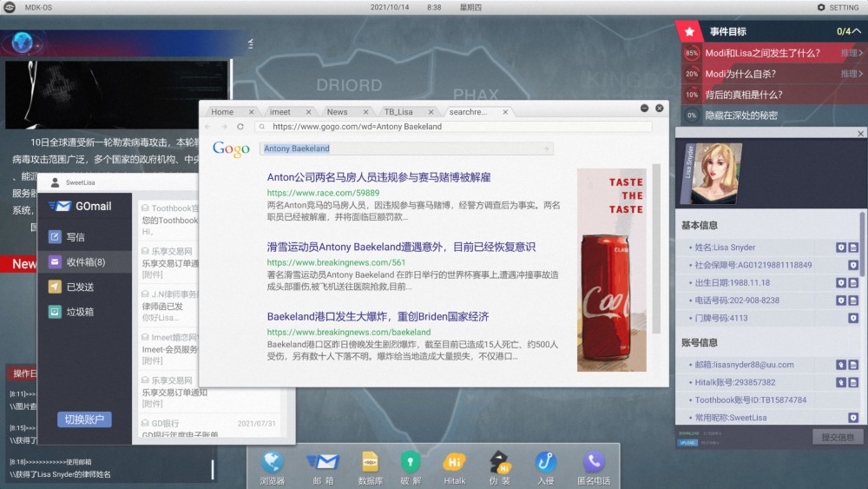Image resolution: width=868 pixels, height=489 pixels.
Task: Reload the browser page
Action: 240,127
